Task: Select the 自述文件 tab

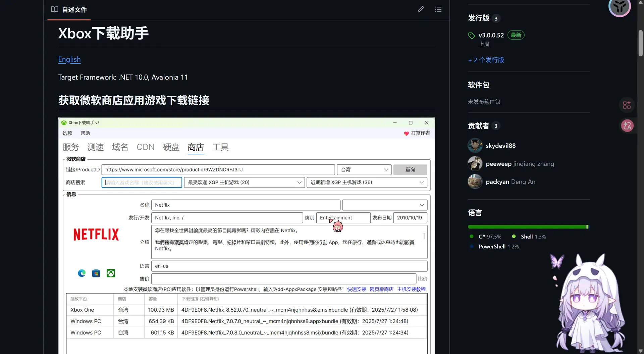Action: [69, 10]
